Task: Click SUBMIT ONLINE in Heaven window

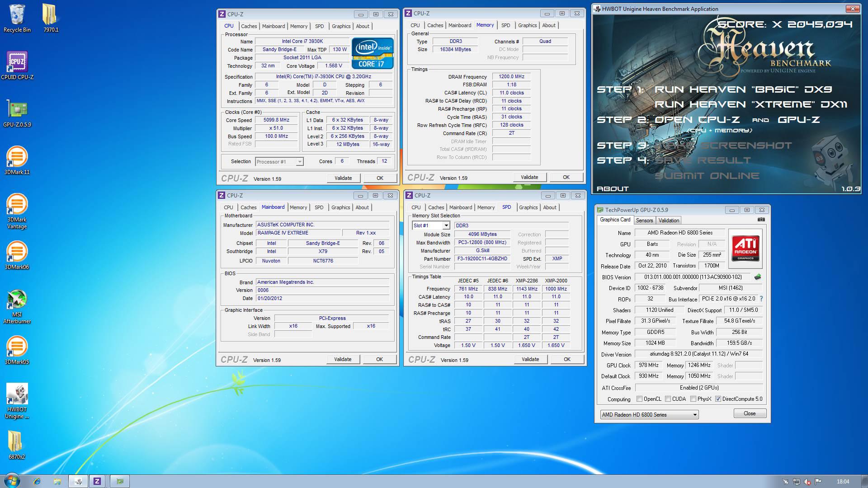Action: click(x=707, y=176)
